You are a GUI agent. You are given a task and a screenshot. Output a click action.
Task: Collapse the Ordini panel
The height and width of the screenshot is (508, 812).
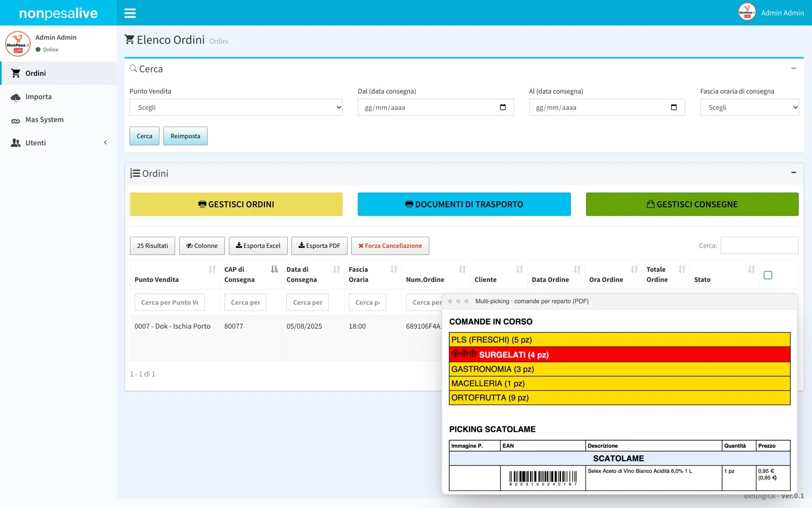(794, 173)
